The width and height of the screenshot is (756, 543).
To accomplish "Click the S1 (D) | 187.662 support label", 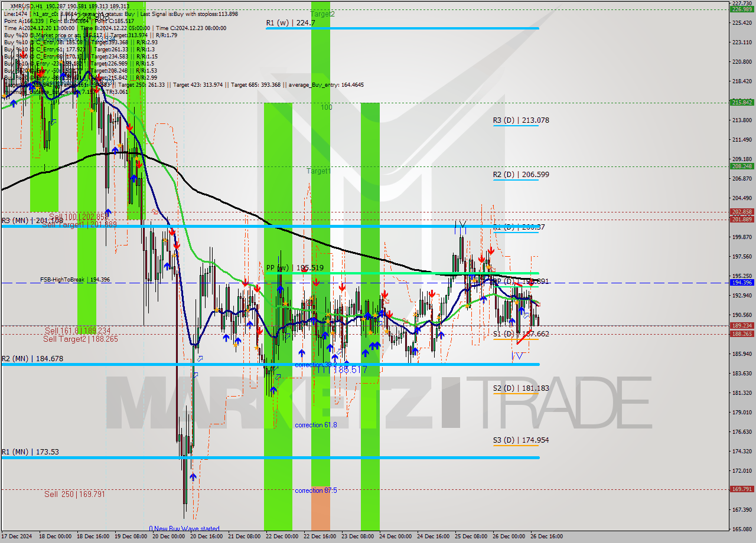I will point(521,334).
